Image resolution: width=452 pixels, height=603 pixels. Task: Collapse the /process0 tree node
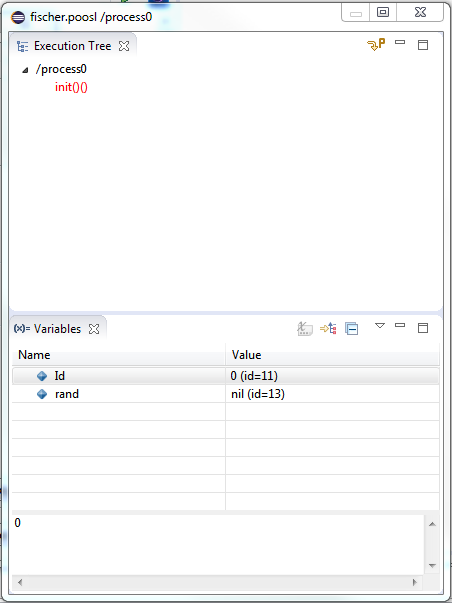pyautogui.click(x=25, y=70)
